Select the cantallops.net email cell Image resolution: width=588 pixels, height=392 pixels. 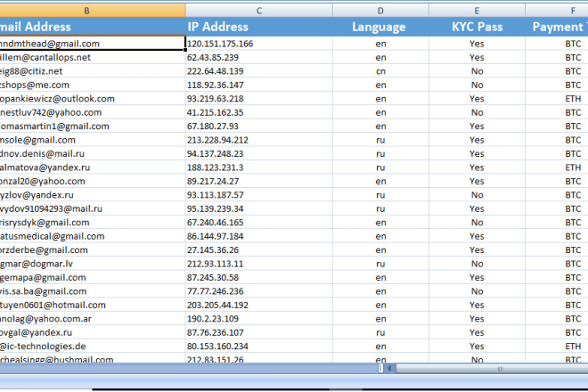click(93, 57)
